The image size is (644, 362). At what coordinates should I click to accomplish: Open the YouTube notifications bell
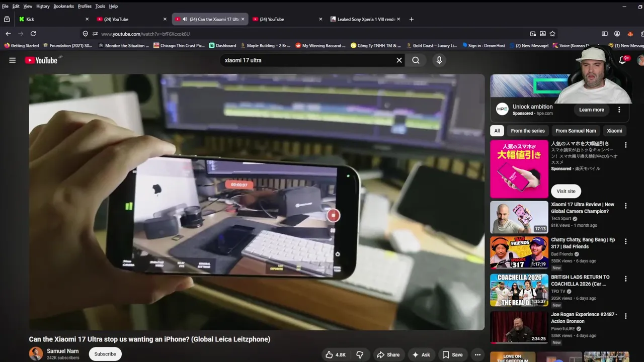622,60
